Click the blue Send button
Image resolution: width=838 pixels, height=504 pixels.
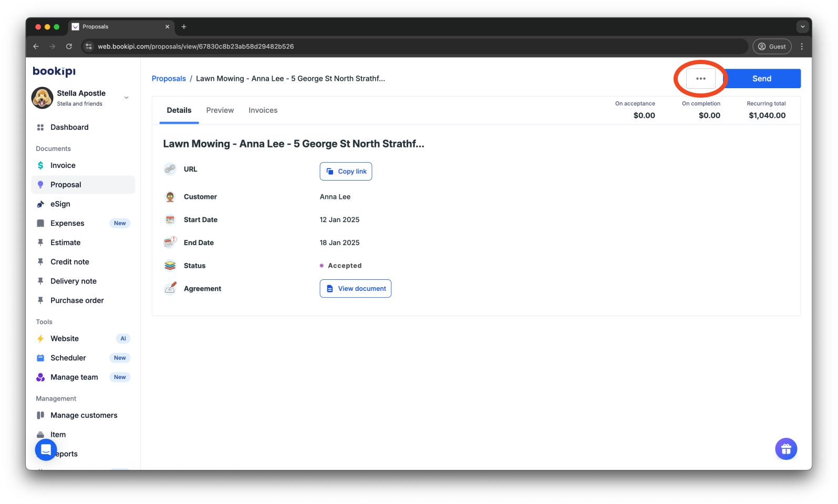tap(762, 79)
